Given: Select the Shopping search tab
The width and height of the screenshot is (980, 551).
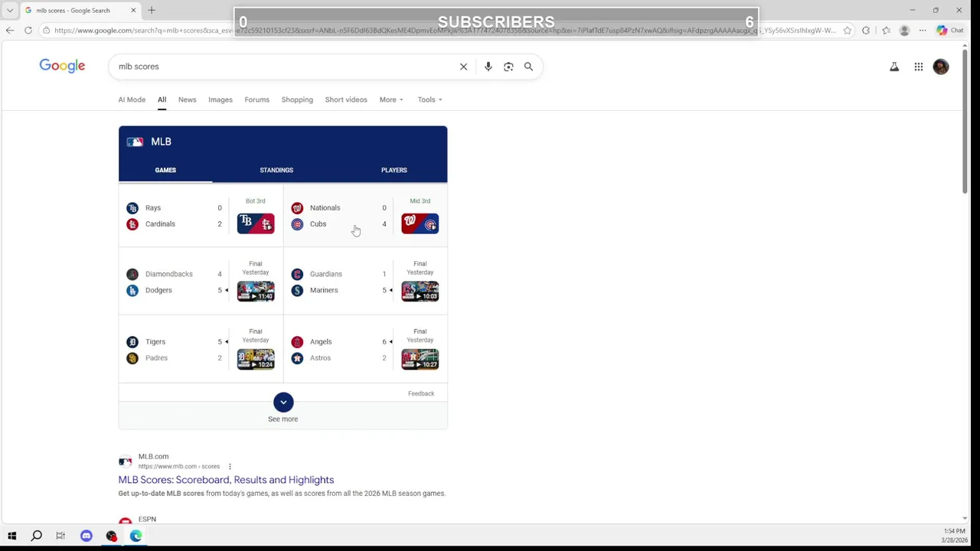Looking at the screenshot, I should click(x=297, y=99).
